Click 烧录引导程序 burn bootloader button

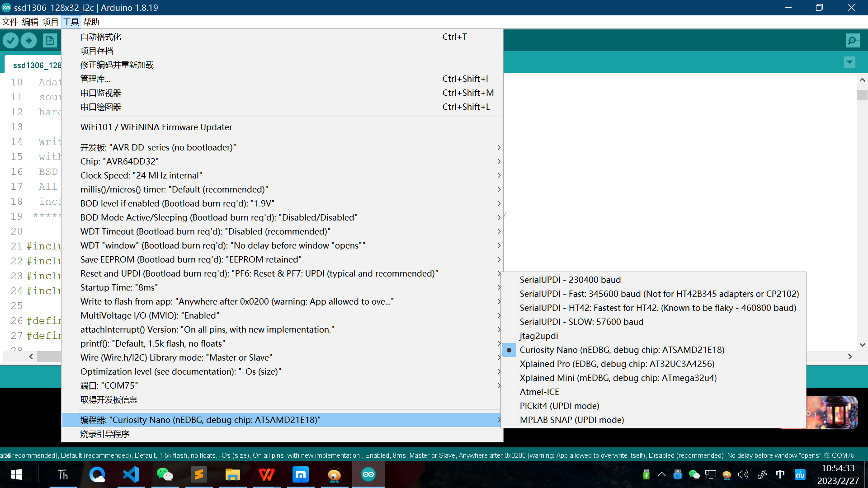(104, 434)
